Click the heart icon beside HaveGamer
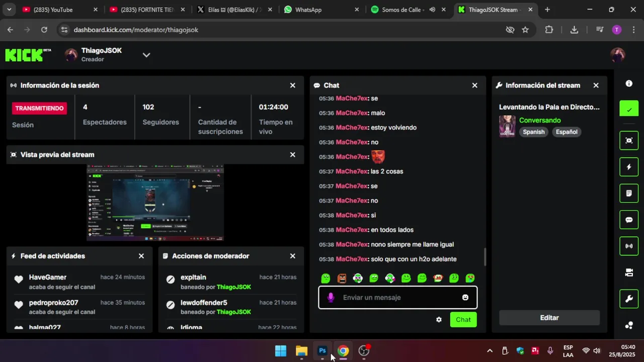 coord(19,280)
